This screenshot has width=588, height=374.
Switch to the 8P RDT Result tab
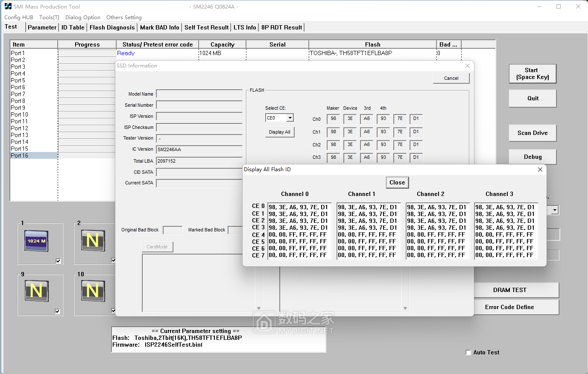coord(282,27)
